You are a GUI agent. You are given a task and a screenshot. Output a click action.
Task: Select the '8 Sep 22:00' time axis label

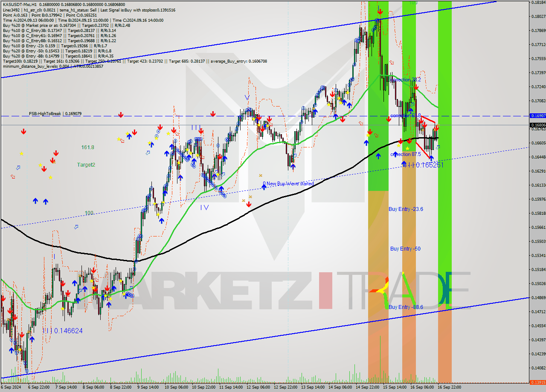pos(121,387)
